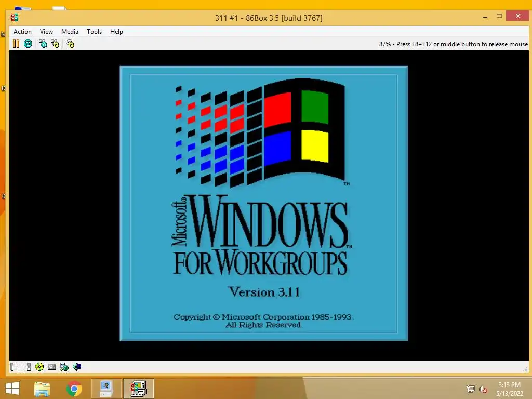532x399 pixels.
Task: Click the Windows for Workgroups splash screen
Action: [263, 203]
